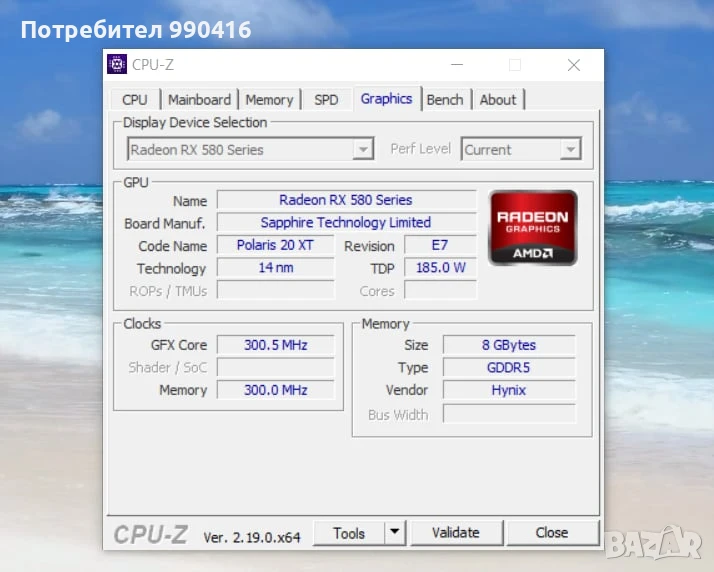Click the Polaris 20 XT code name value

275,245
